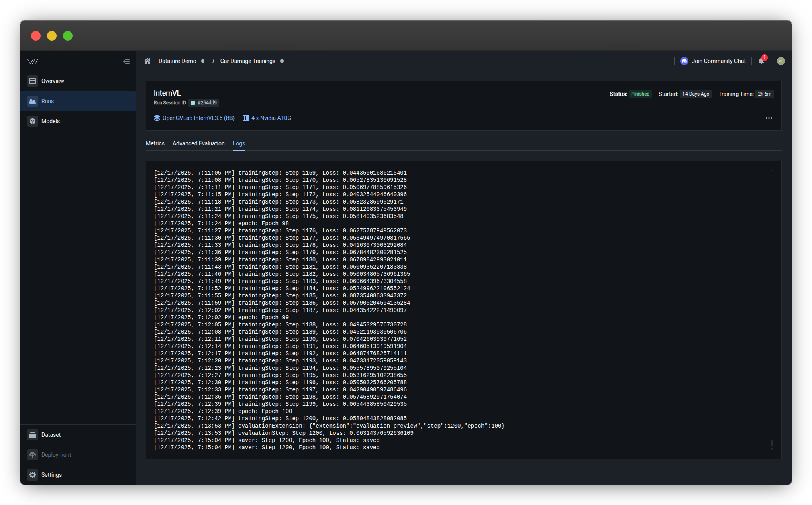Screen dimensions: 812x505
Task: Switch to the Advanced Evaluation tab
Action: [x=198, y=143]
